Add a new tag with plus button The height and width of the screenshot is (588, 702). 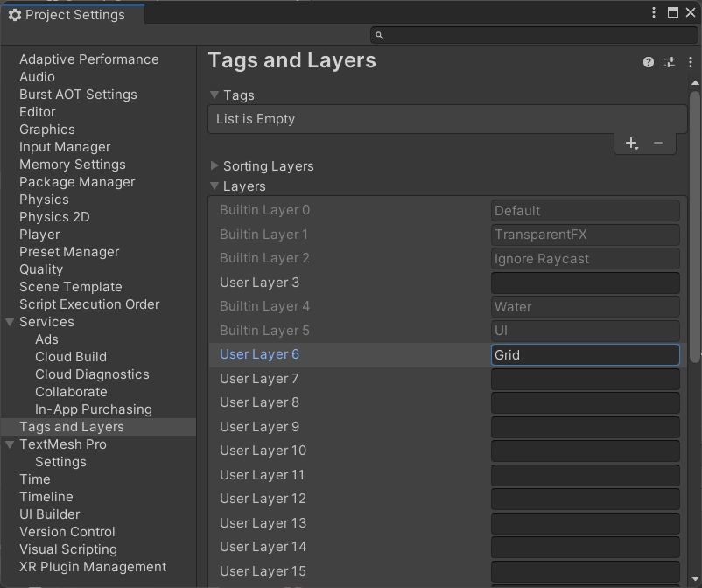point(632,143)
